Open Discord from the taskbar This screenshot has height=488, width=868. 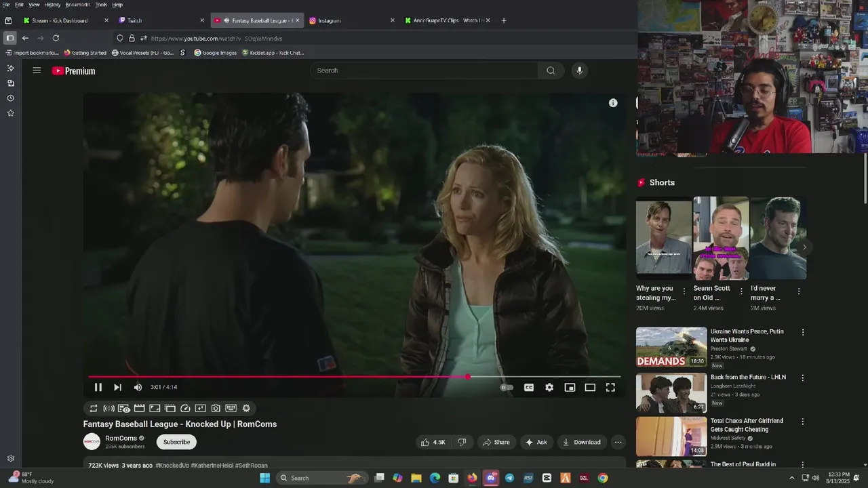491,478
